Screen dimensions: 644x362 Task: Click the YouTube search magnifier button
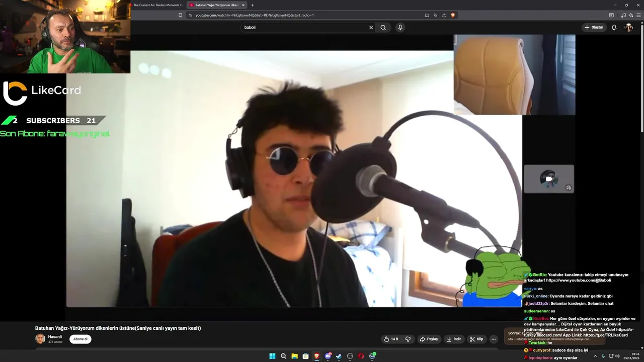383,28
